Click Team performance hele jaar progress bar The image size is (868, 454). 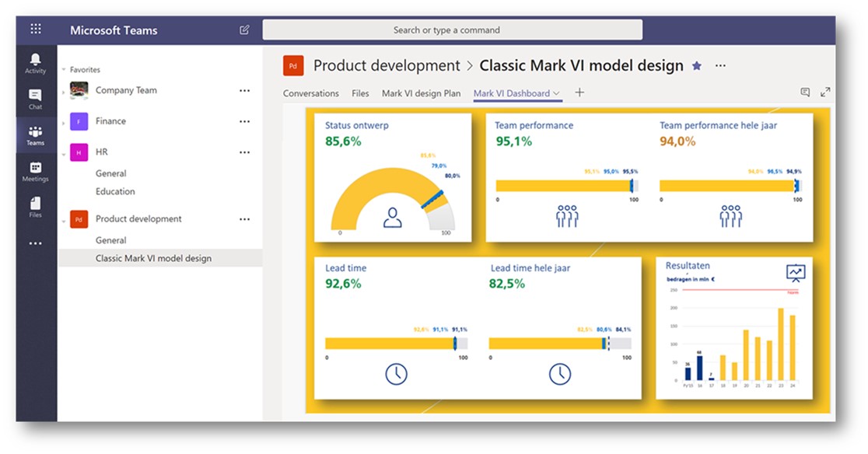point(730,186)
